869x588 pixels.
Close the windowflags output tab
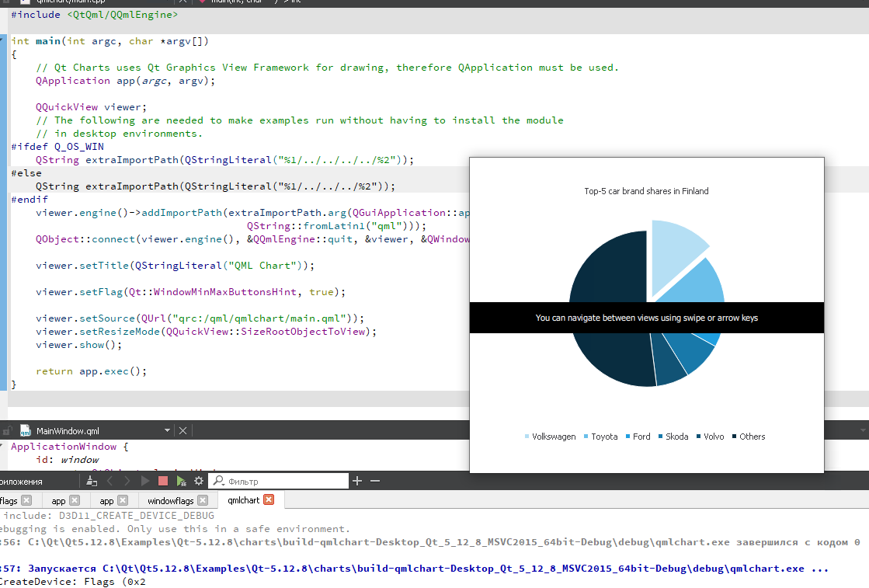pos(203,500)
